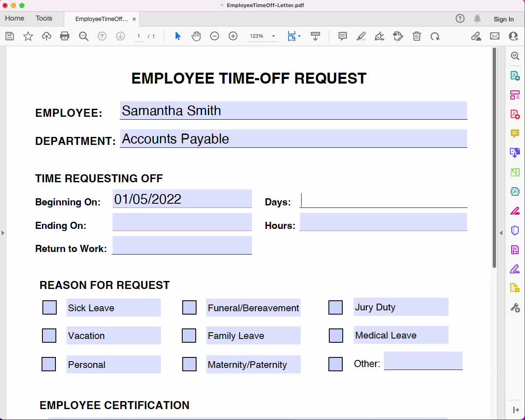Open Fill & Sign from the toolbar

coord(398,36)
